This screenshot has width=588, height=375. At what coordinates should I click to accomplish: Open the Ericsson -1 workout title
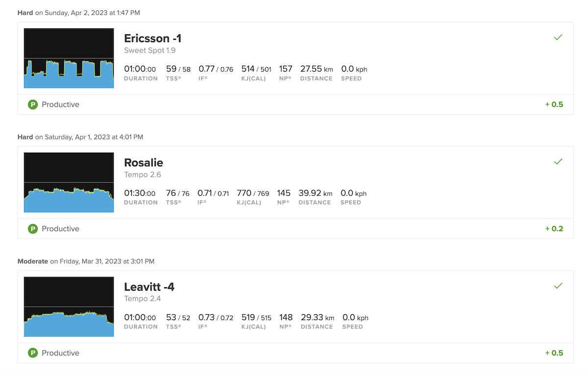[x=152, y=38]
